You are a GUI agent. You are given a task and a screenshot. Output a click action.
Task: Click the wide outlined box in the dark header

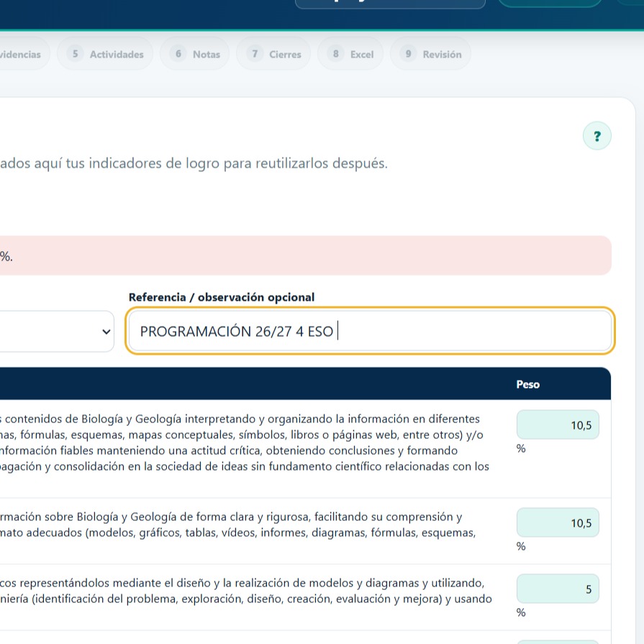(x=390, y=4)
